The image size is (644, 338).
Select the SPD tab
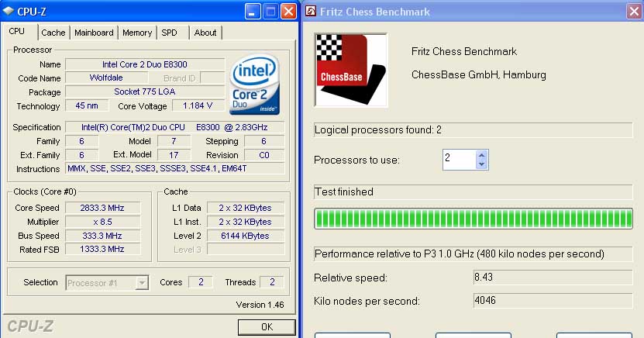coord(169,33)
